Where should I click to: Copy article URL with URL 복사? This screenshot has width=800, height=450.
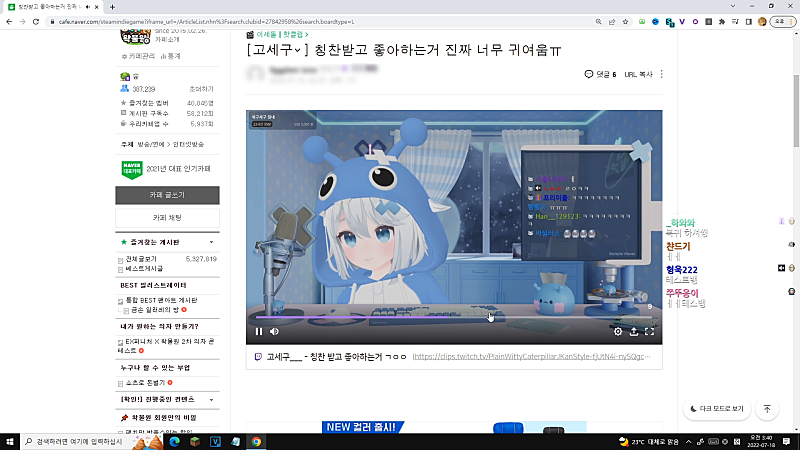[638, 74]
